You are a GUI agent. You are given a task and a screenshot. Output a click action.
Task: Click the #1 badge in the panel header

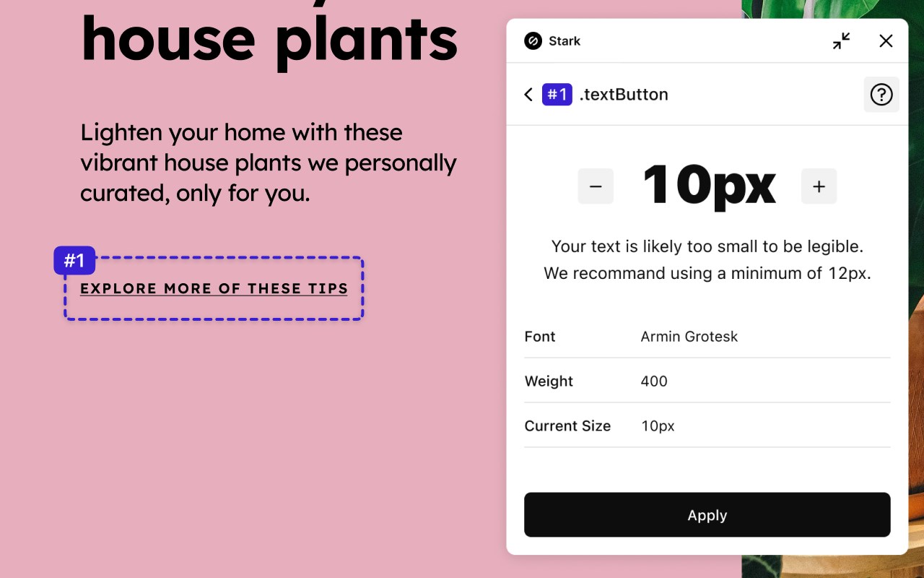click(x=557, y=95)
